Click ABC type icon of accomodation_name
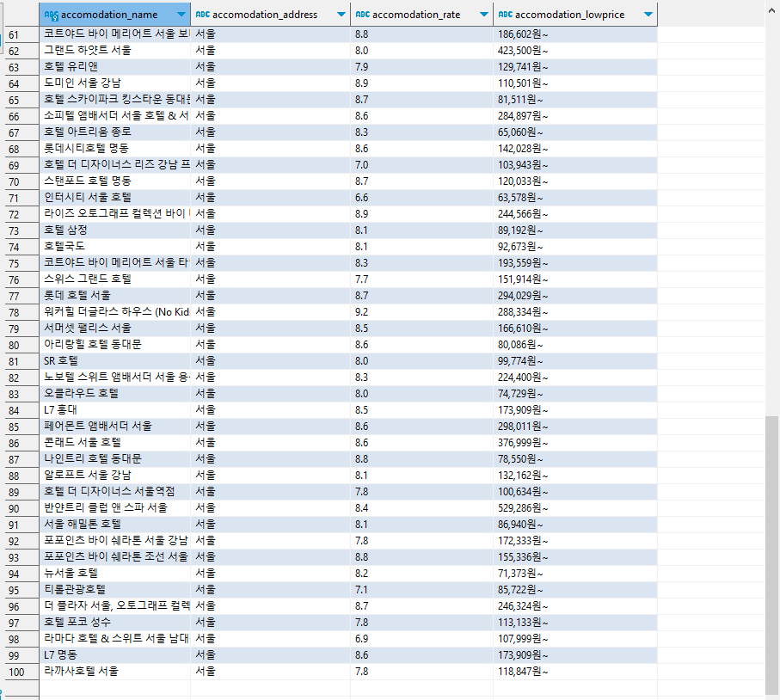780x700 pixels. (52, 15)
